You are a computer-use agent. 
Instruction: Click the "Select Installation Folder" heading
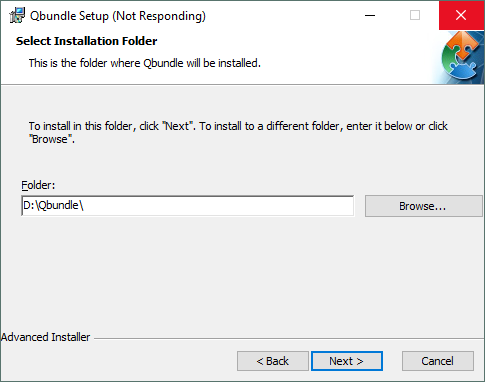tap(87, 41)
